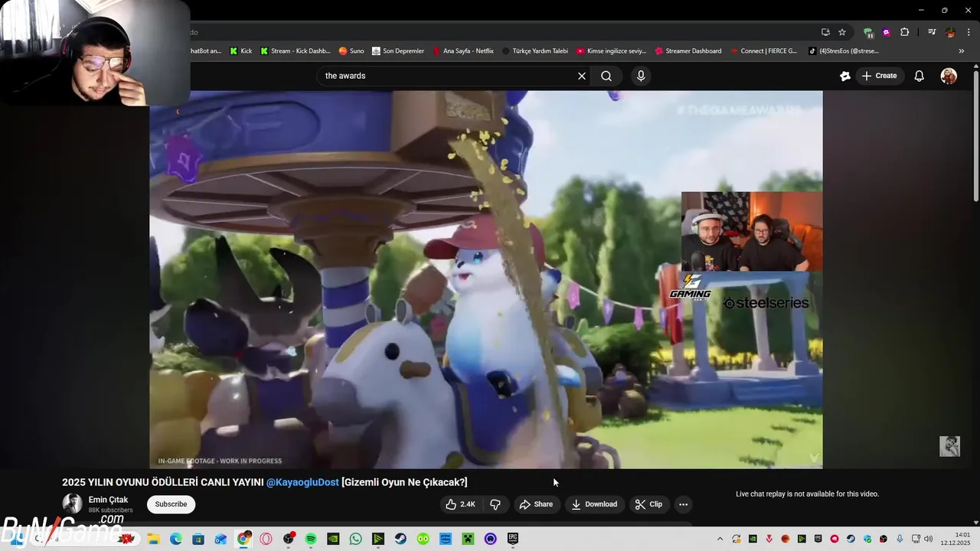Open Spotify from the taskbar
Viewport: 980px width, 551px height.
click(311, 539)
